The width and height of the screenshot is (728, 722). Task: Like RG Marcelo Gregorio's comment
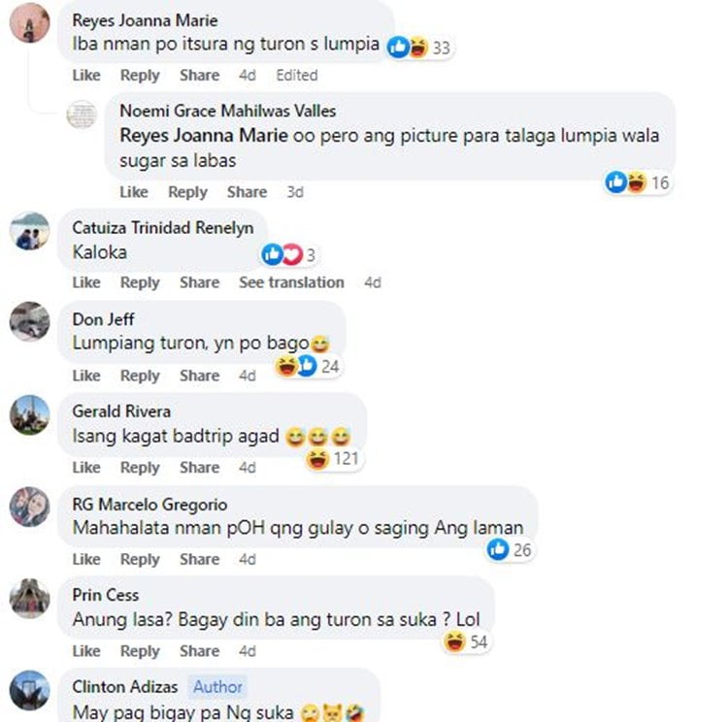[x=86, y=559]
